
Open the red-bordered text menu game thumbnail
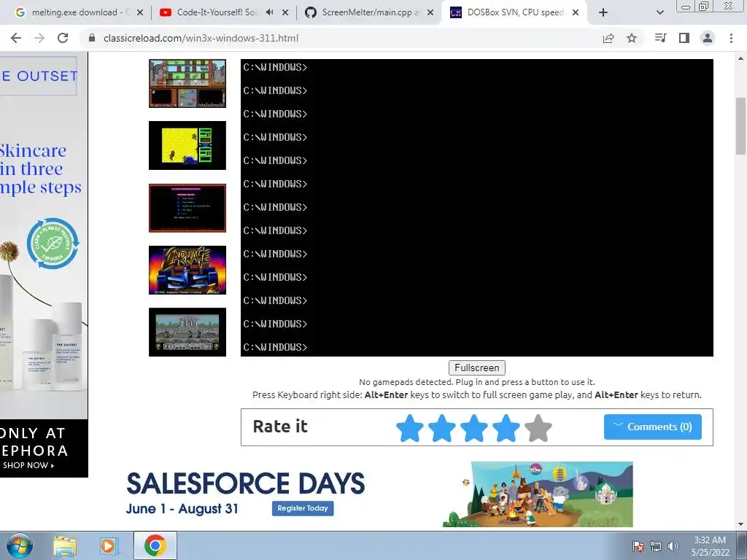(x=187, y=208)
